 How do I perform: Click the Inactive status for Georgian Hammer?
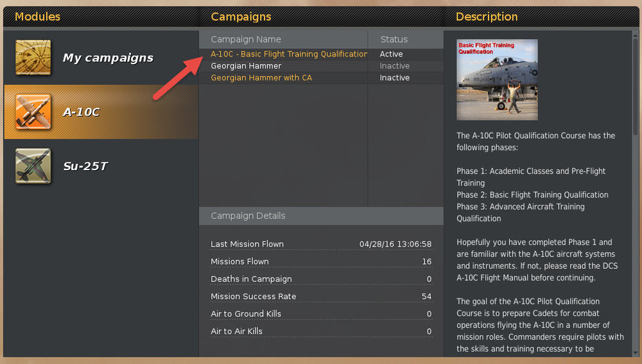(x=394, y=66)
